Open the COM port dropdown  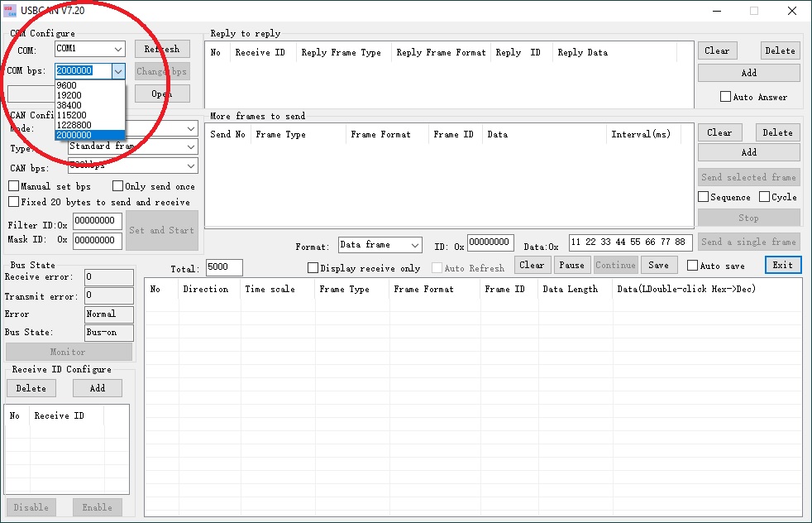tap(117, 50)
